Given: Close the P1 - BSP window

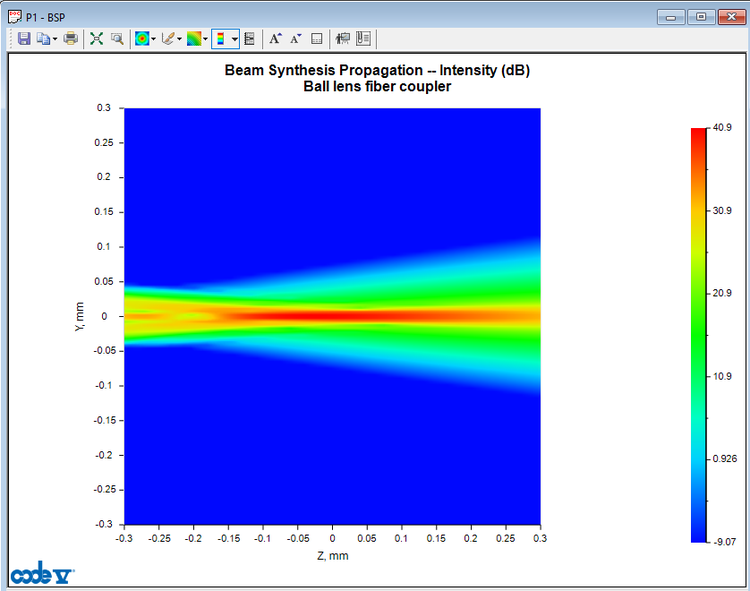Looking at the screenshot, I should click(x=731, y=17).
